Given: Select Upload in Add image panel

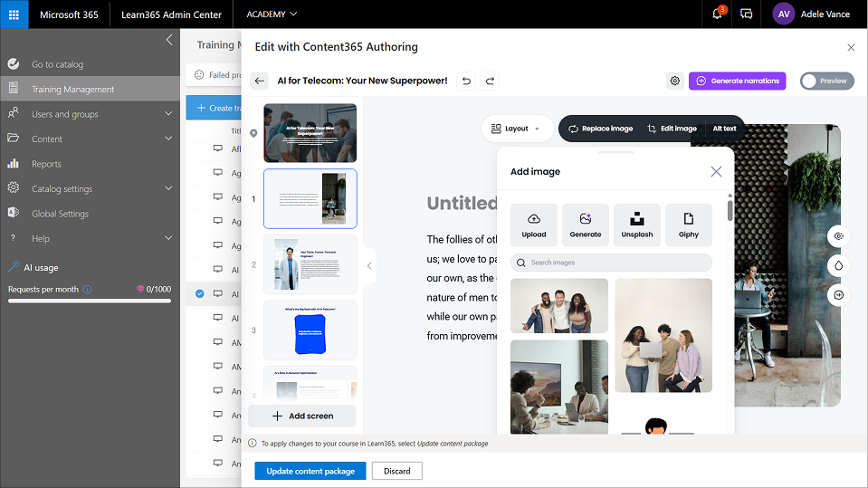Looking at the screenshot, I should 534,225.
